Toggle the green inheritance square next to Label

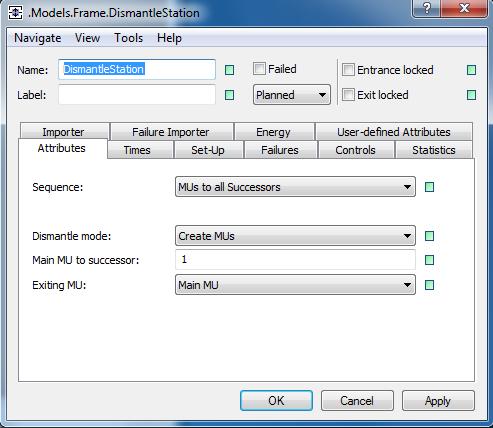229,95
